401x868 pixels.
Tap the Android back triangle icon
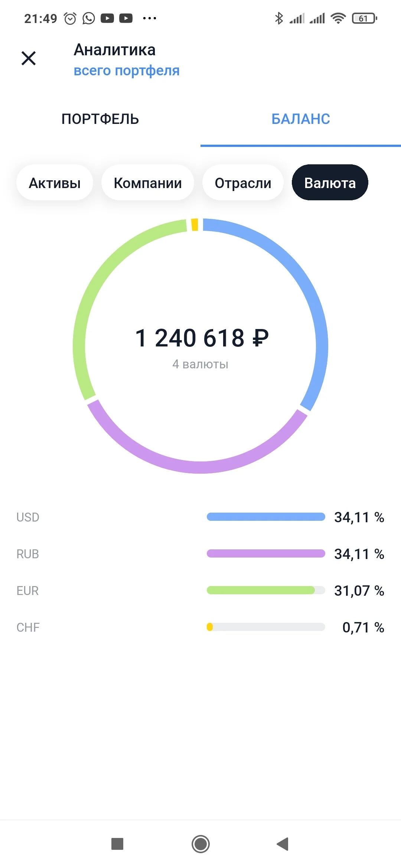tap(283, 844)
